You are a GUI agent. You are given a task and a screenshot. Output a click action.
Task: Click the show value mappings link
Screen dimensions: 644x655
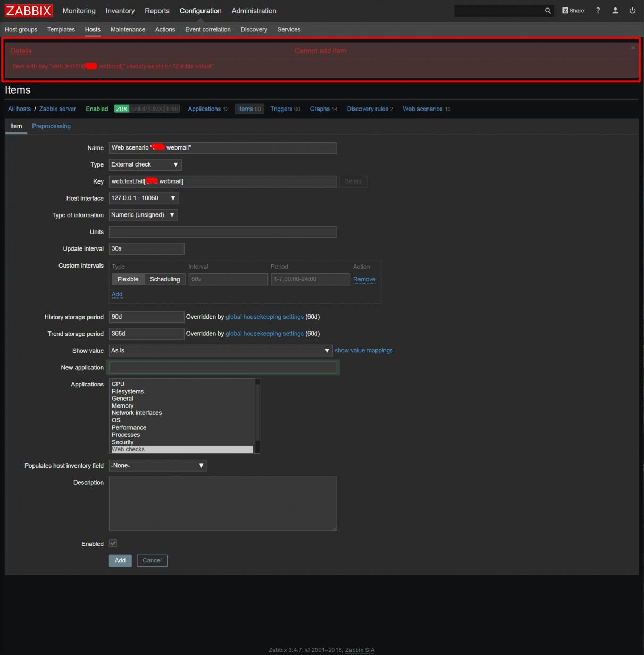(363, 351)
